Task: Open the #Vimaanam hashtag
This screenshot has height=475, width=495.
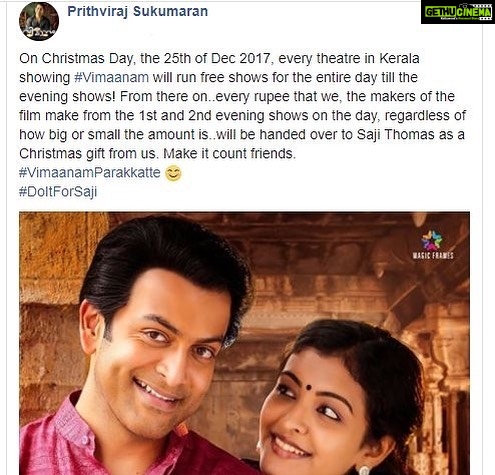Action: [111, 77]
